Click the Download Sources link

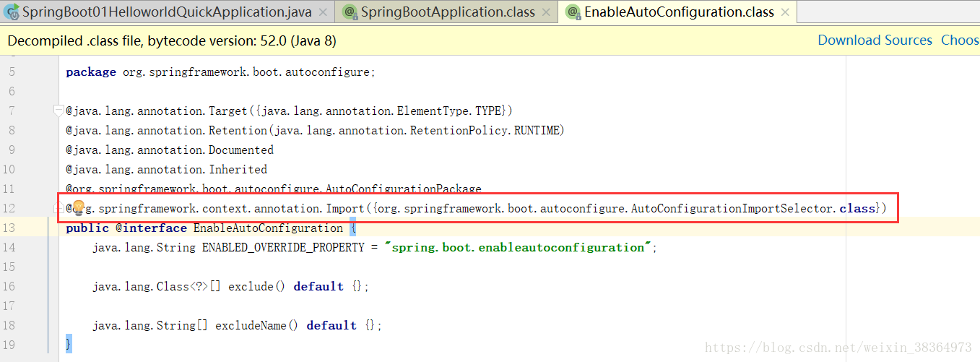pos(875,40)
